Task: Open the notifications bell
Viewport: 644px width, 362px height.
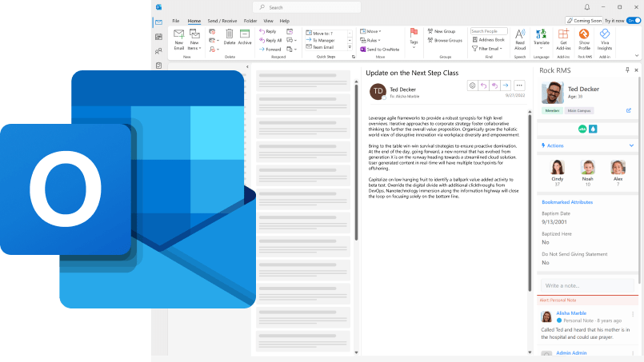Action: coord(587,7)
